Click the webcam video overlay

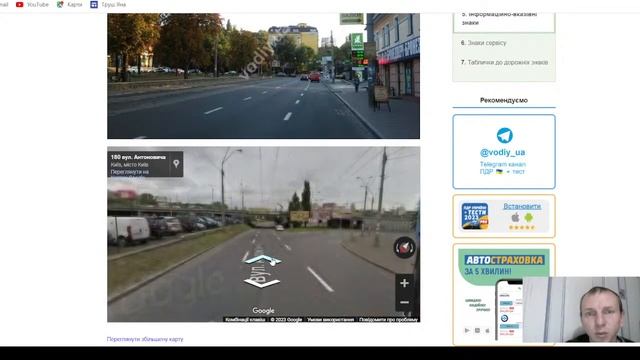(x=581, y=309)
